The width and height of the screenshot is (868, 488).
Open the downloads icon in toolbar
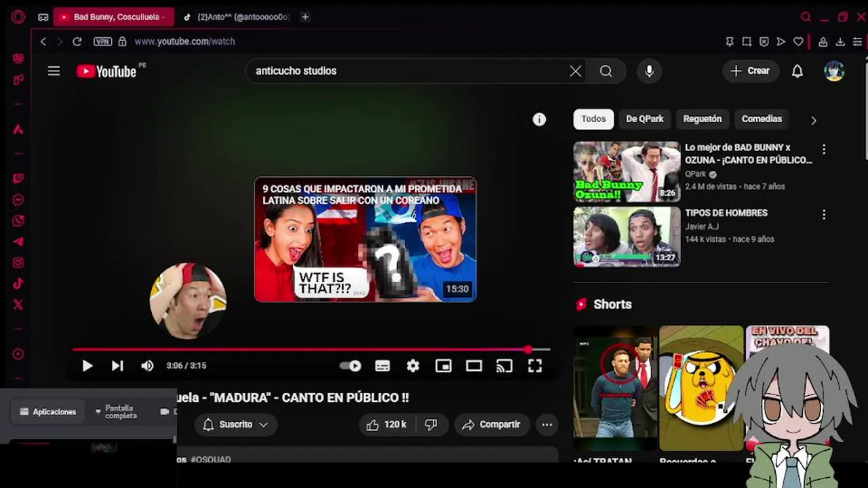[840, 41]
